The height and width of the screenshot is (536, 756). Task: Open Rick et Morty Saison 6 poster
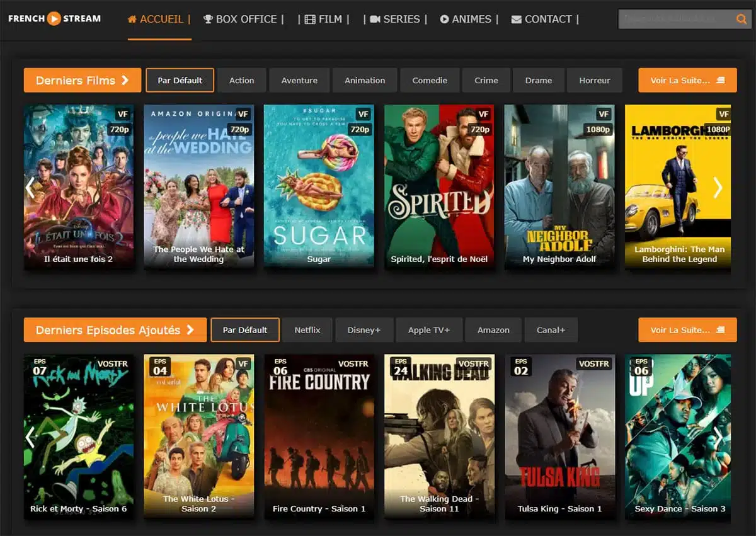pyautogui.click(x=79, y=436)
